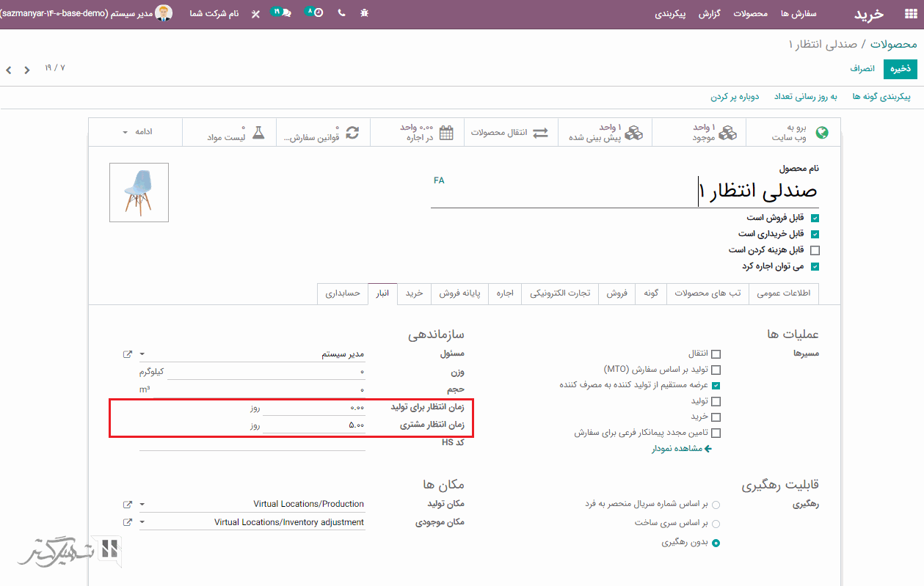Click the bug debug icon in navbar
Image resolution: width=924 pixels, height=586 pixels.
(x=365, y=14)
